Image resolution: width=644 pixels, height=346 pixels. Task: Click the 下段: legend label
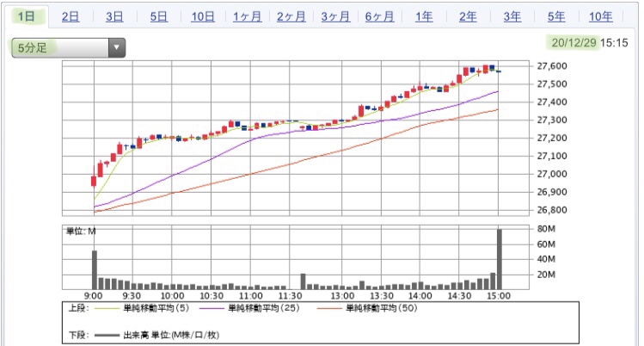pos(78,335)
